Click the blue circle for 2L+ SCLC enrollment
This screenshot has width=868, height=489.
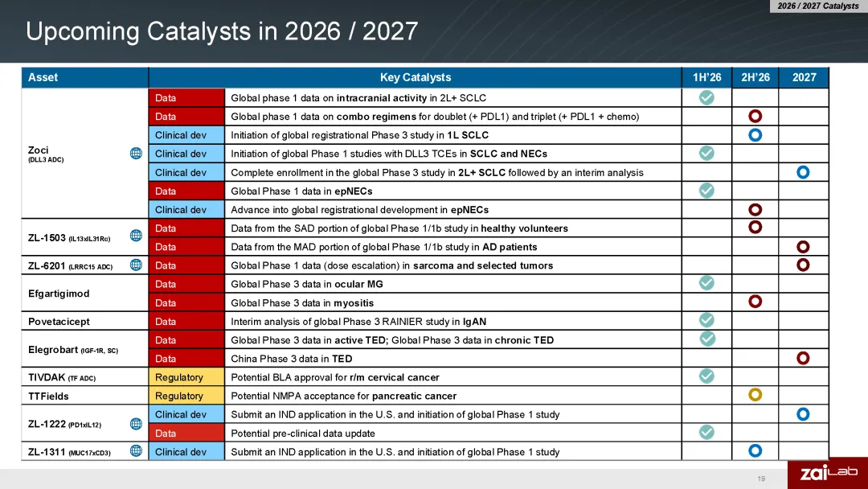(x=803, y=171)
